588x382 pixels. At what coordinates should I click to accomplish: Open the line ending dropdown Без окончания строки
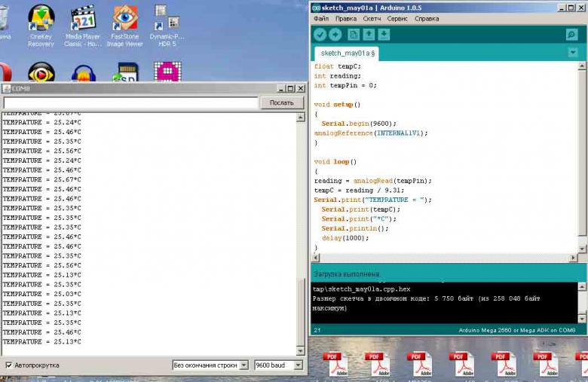tap(210, 365)
